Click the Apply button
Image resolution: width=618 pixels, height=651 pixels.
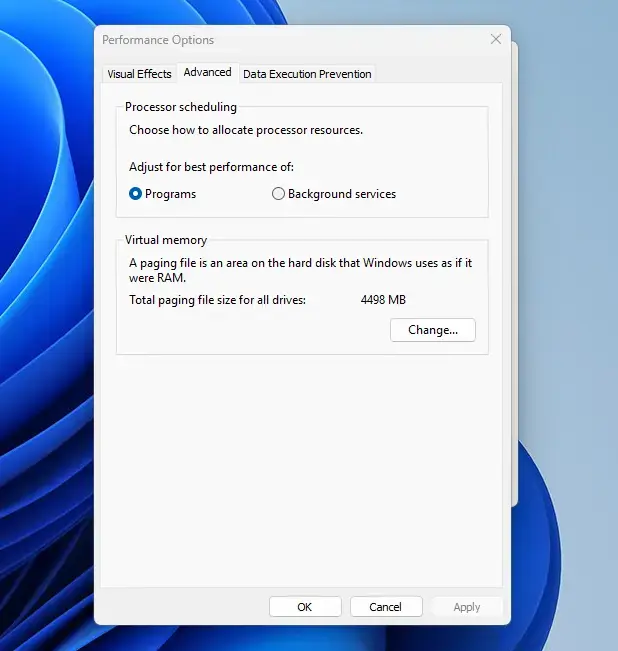tap(467, 607)
